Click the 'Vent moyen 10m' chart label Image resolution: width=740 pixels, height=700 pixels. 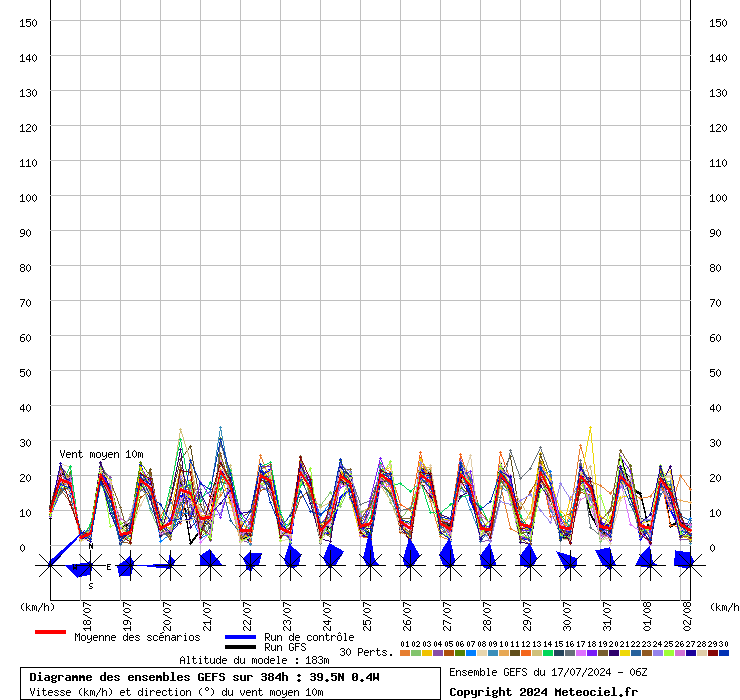click(x=101, y=454)
